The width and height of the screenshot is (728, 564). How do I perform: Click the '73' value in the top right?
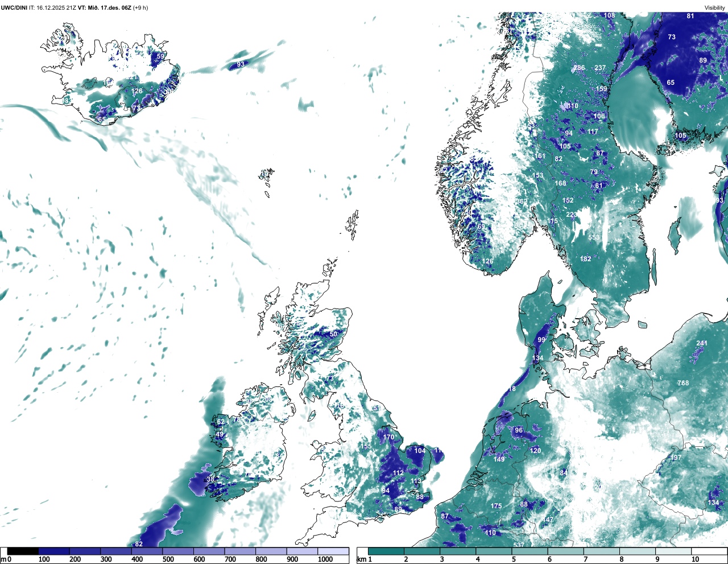672,37
